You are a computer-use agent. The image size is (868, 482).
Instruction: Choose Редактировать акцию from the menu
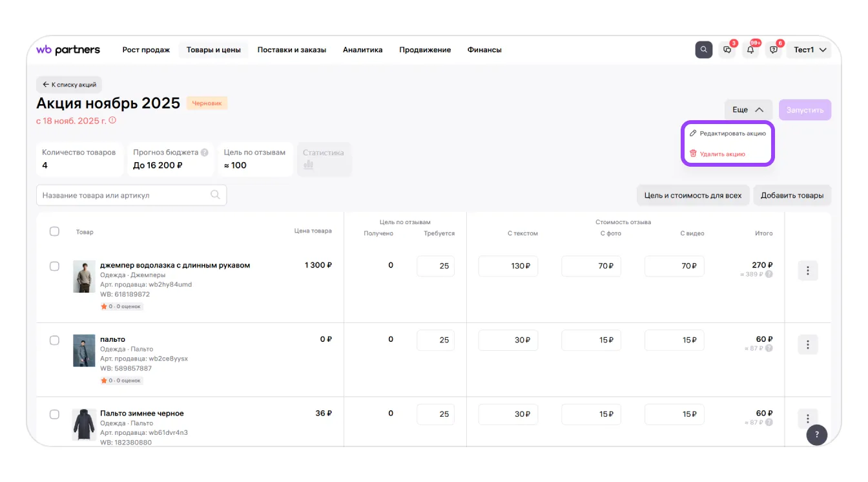(x=727, y=133)
